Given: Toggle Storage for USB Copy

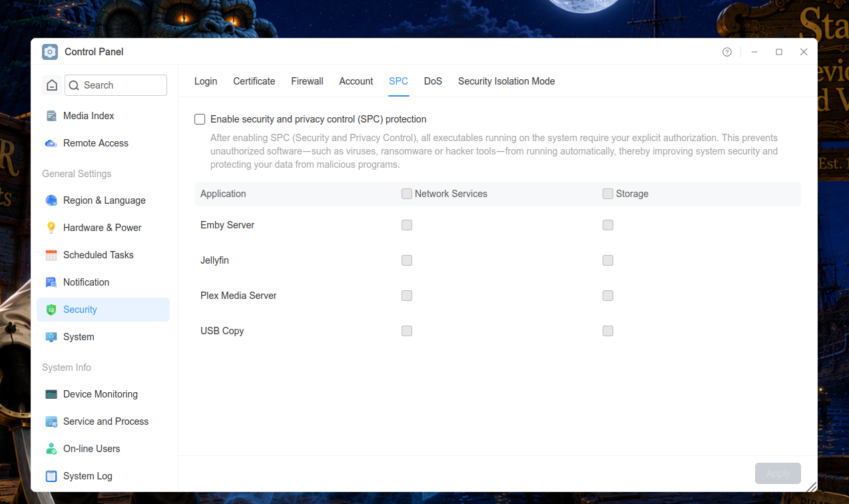Looking at the screenshot, I should click(608, 331).
